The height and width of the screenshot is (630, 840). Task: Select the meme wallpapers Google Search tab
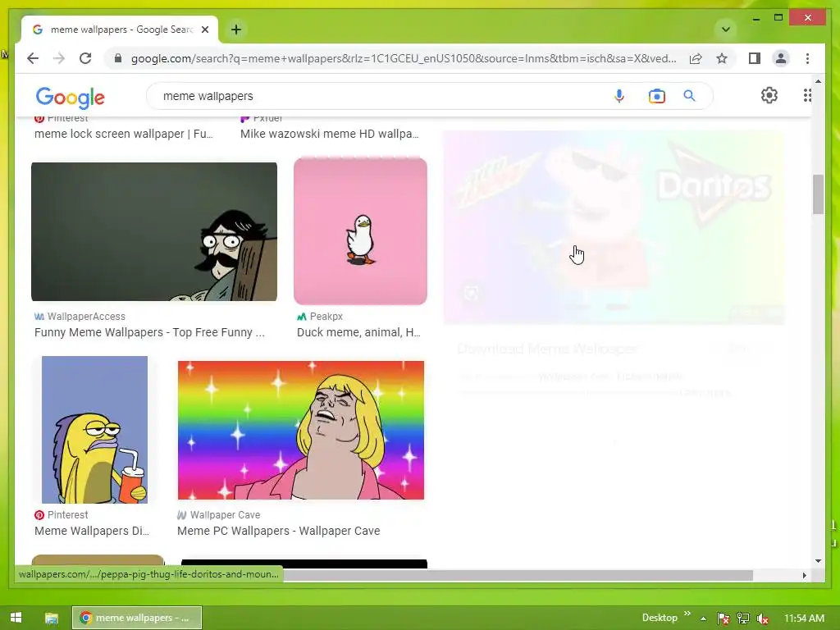coord(120,30)
